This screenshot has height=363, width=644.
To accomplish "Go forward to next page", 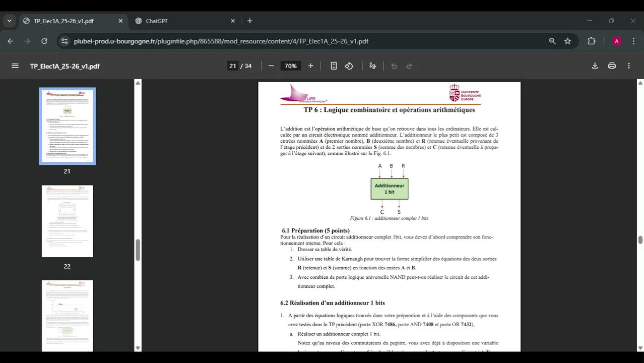I will coord(27,41).
